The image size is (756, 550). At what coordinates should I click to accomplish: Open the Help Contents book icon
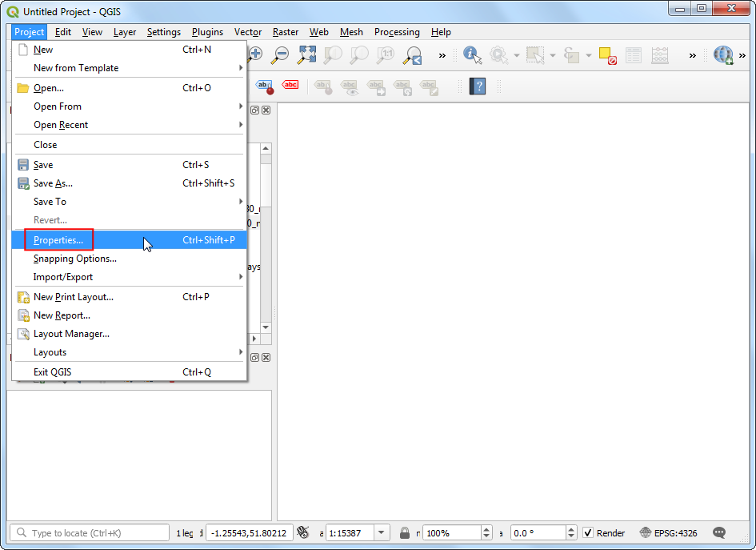(478, 86)
